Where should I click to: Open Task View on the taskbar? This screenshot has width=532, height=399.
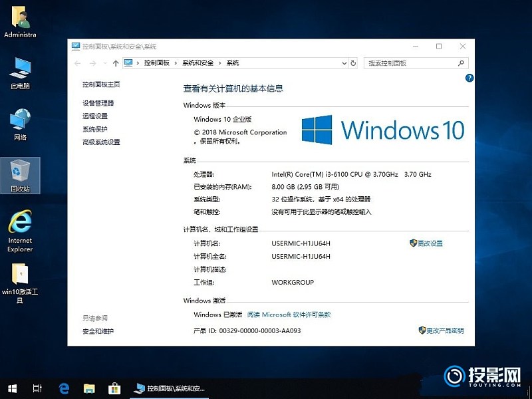(x=37, y=388)
